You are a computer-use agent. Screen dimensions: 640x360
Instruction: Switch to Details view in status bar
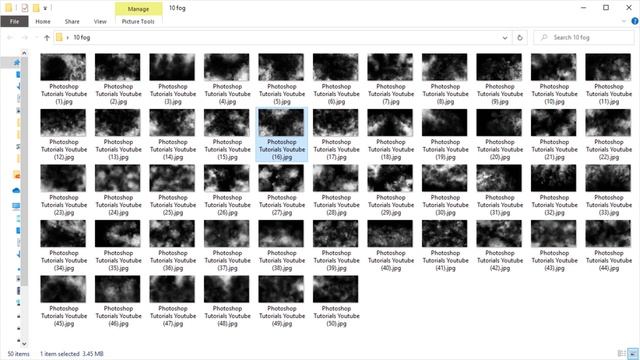pyautogui.click(x=621, y=353)
